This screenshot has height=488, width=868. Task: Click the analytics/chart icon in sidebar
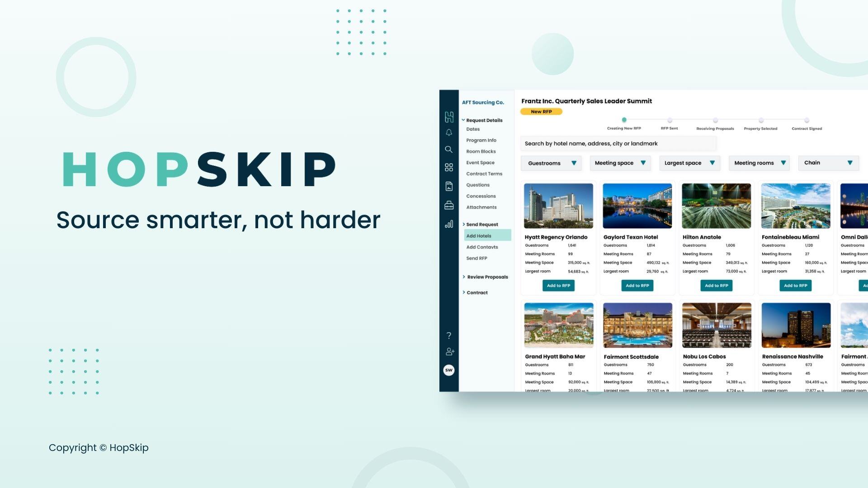pos(448,225)
